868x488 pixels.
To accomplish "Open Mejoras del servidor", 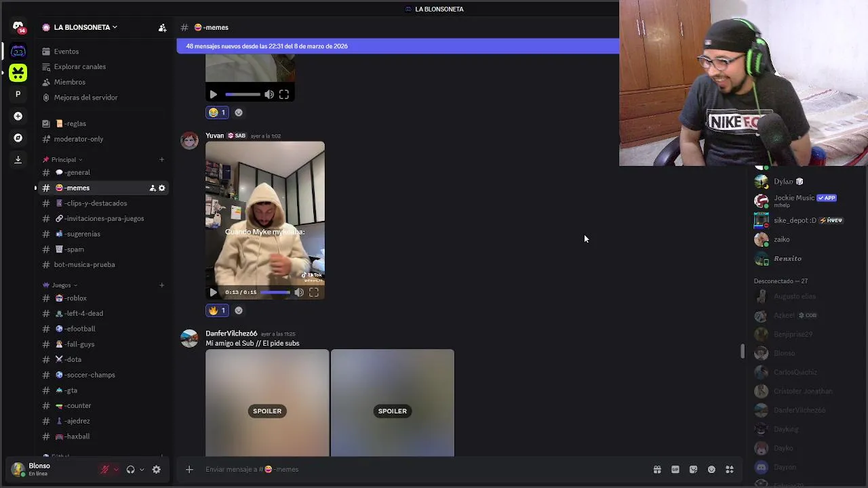I will click(x=102, y=98).
